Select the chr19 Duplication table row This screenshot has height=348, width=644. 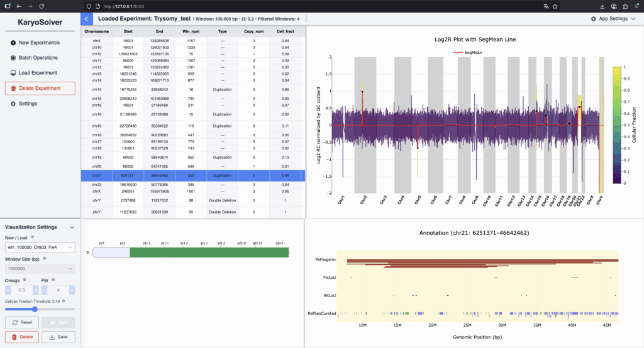[x=192, y=156]
